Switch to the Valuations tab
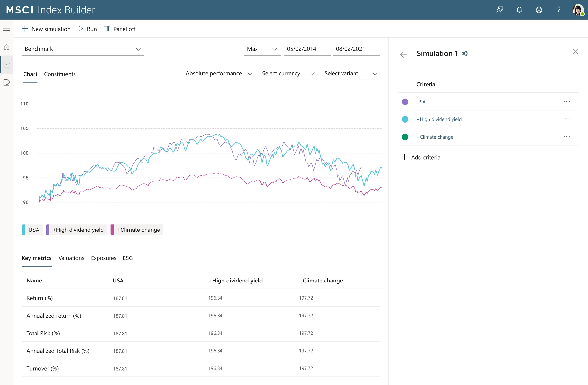588x385 pixels. [x=71, y=258]
